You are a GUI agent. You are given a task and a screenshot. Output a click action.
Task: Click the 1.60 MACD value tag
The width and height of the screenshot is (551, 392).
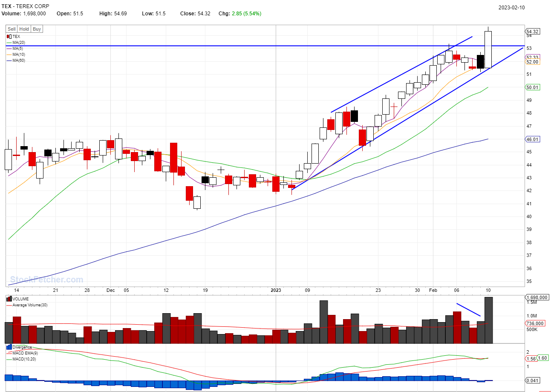(x=542, y=358)
